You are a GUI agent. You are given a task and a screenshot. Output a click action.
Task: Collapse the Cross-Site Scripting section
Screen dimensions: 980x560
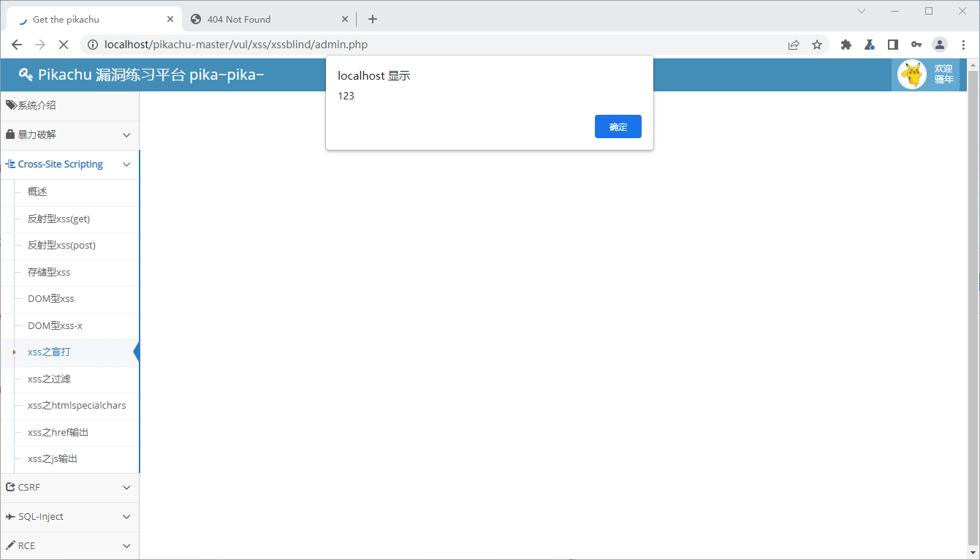click(x=69, y=164)
